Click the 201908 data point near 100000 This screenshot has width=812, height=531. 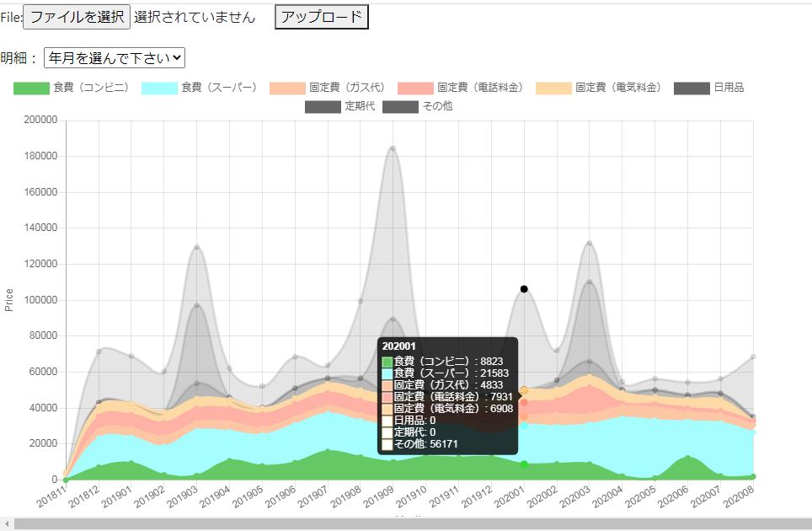pos(361,301)
